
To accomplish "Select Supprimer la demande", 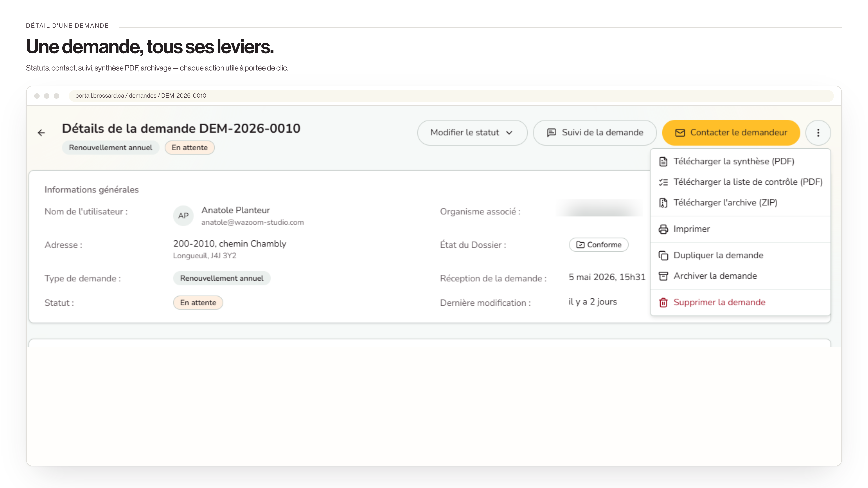I will click(740, 302).
